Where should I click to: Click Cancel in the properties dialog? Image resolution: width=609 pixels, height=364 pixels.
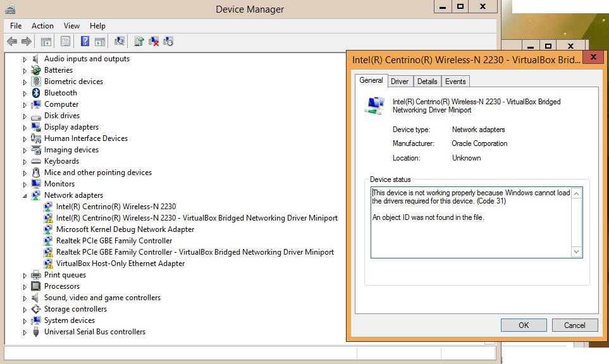(x=575, y=325)
